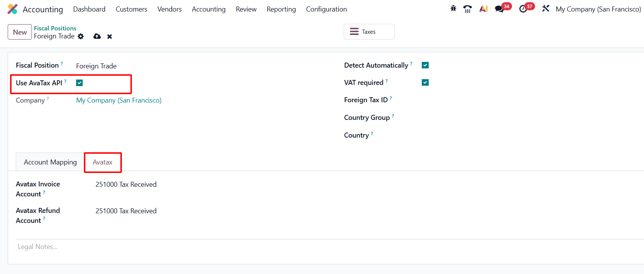644x274 pixels.
Task: Click the Foreign Trade breadcrumb title text
Action: click(x=54, y=36)
